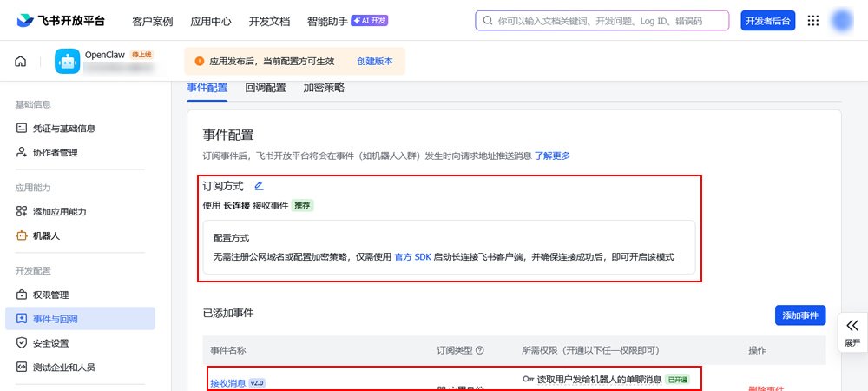Select 添加应用能力 in sidebar
Image resolution: width=868 pixels, height=391 pixels.
point(59,211)
